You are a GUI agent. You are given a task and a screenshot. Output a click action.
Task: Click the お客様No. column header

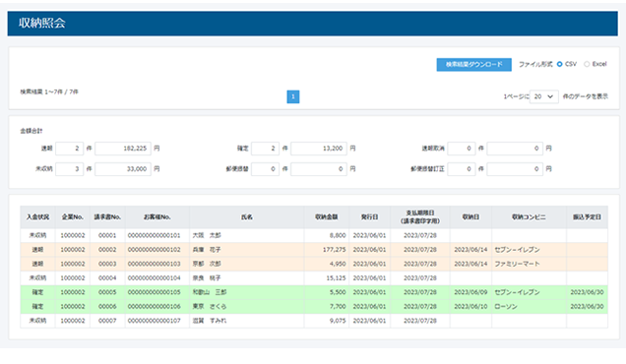click(157, 217)
